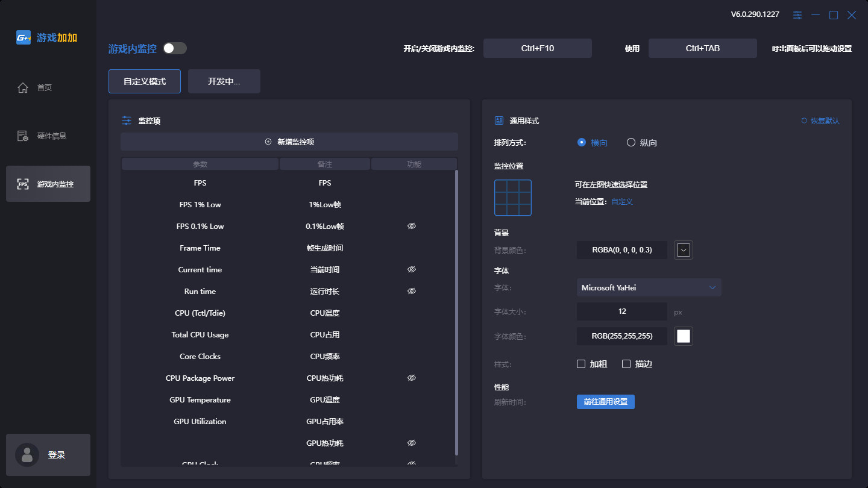Open 硬件信息 hardware info icon

click(x=23, y=136)
